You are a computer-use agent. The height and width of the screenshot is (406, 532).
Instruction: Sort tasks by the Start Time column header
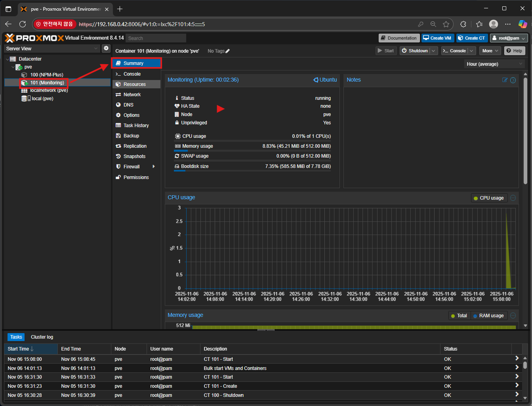point(31,349)
